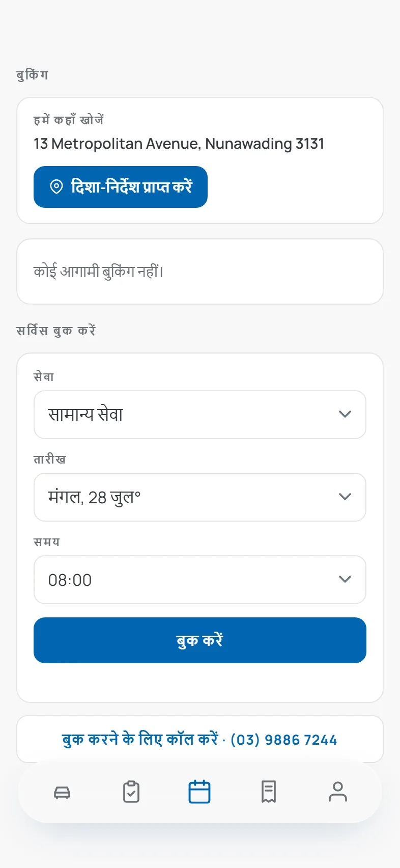Viewport: 400px width, 868px height.
Task: Open the profile person tab icon
Action: tap(338, 792)
